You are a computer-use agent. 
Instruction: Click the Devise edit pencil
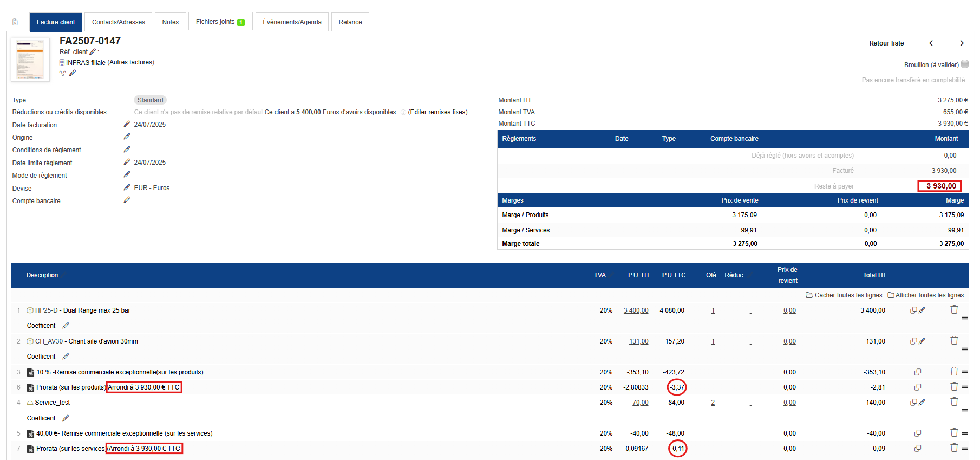127,187
